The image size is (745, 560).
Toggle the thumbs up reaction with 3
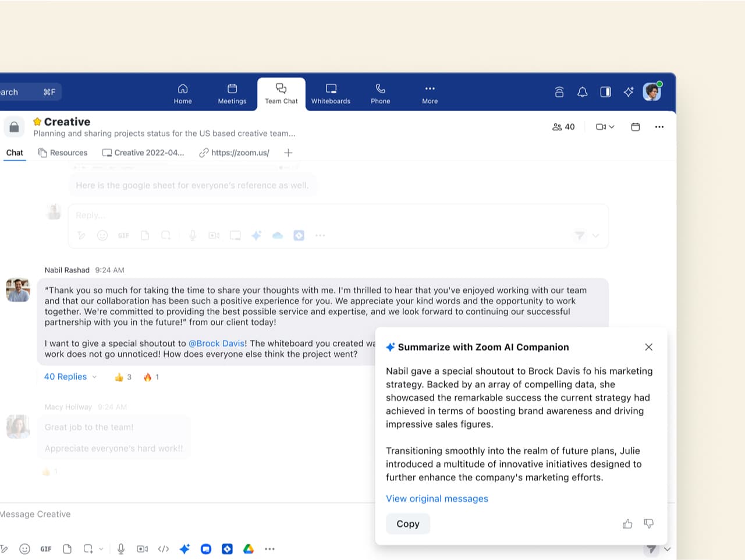point(123,377)
